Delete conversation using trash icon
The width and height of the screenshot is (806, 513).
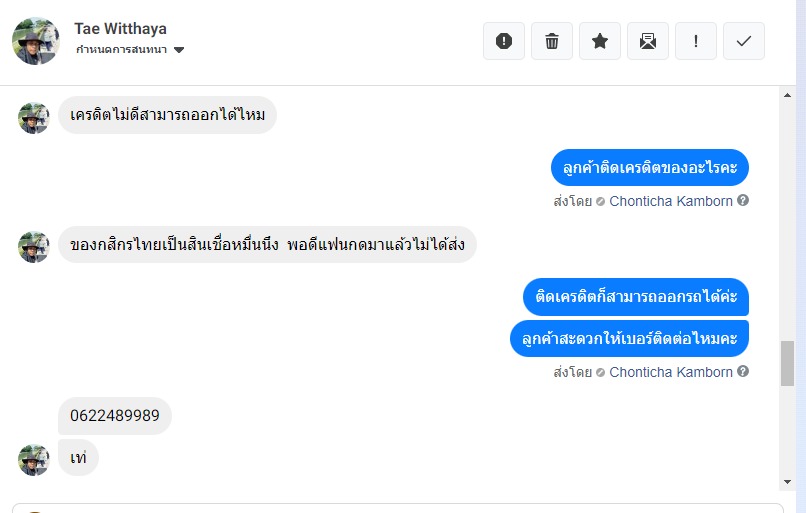[552, 41]
